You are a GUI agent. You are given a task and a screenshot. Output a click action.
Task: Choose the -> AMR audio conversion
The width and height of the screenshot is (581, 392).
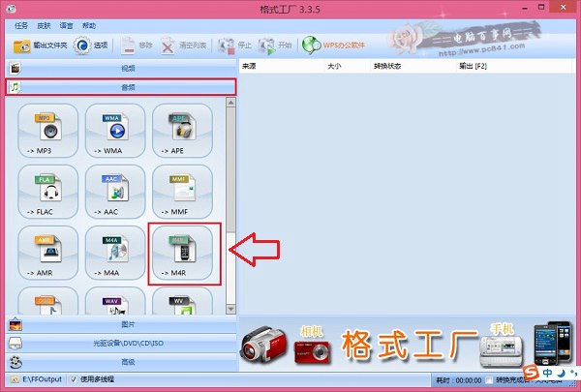tap(48, 253)
